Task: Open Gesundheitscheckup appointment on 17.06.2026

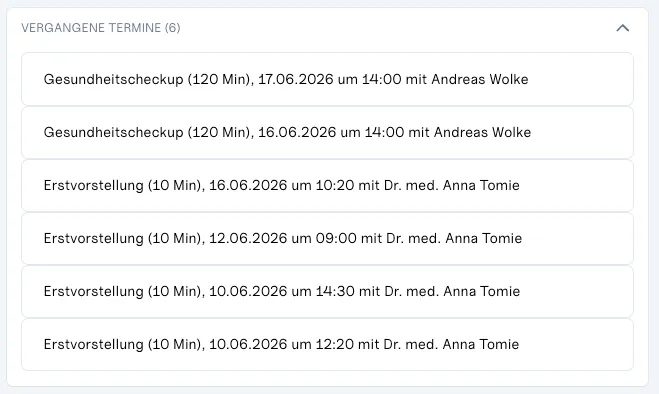Action: point(327,79)
